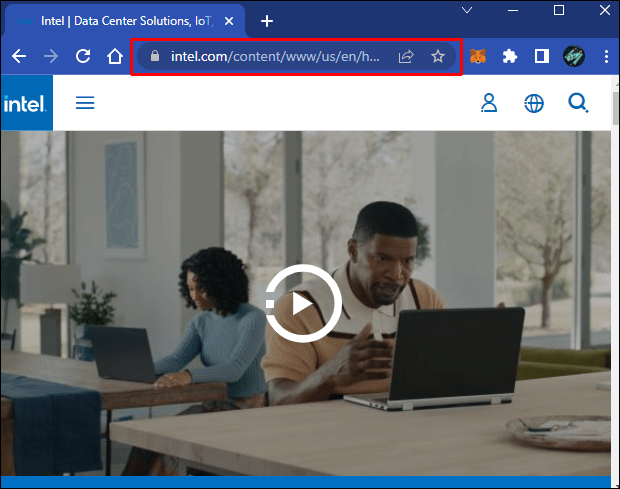The height and width of the screenshot is (489, 620).
Task: Open the extensions puzzle menu
Action: (510, 56)
